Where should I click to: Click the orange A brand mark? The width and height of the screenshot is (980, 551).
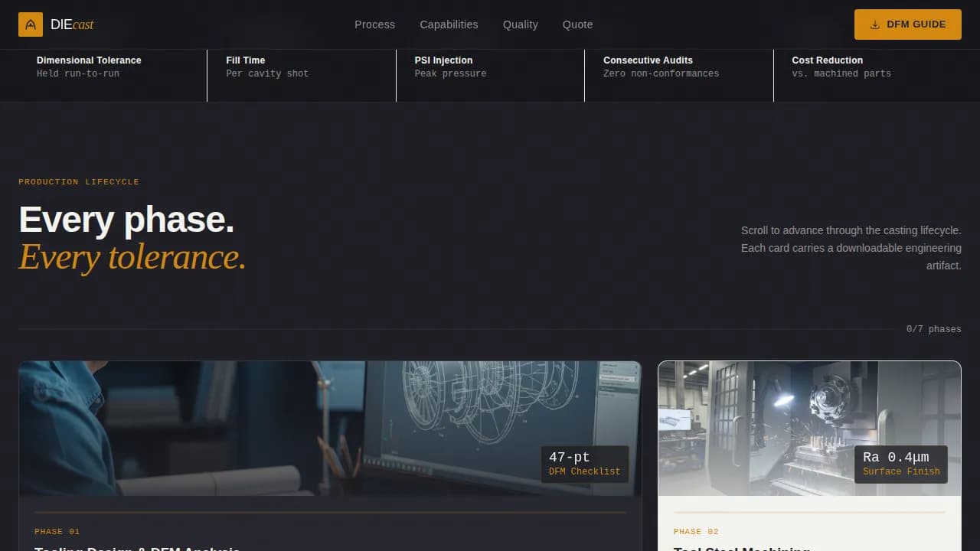click(31, 24)
